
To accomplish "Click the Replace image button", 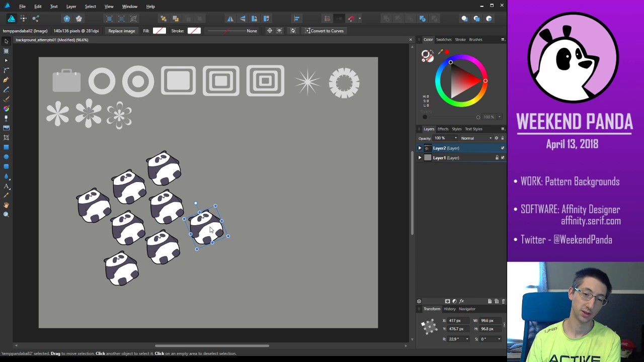I will (122, 31).
